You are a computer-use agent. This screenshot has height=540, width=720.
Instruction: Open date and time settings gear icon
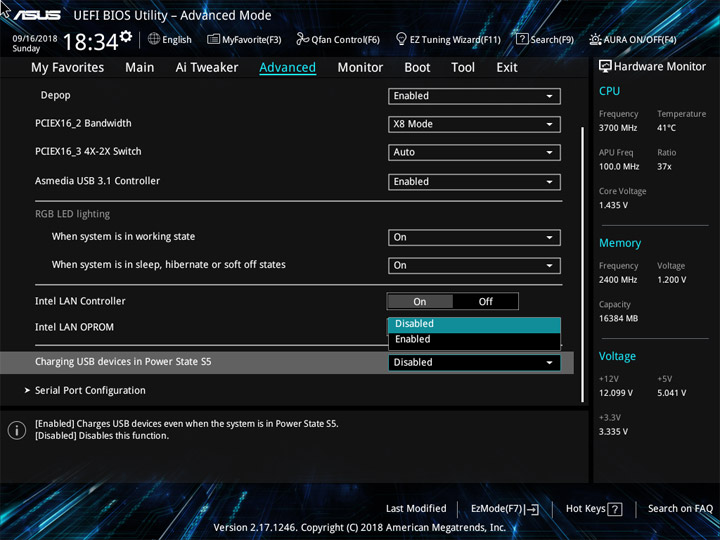pos(126,36)
